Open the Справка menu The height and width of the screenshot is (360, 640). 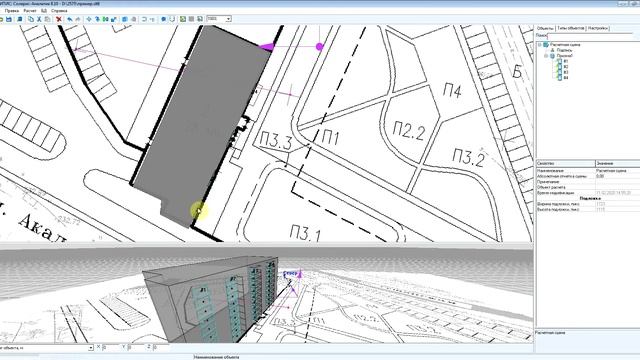(x=59, y=11)
